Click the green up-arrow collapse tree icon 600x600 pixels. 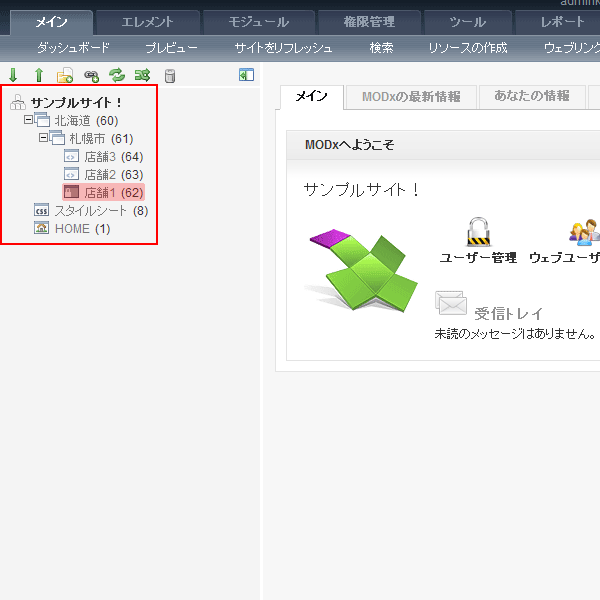click(39, 75)
